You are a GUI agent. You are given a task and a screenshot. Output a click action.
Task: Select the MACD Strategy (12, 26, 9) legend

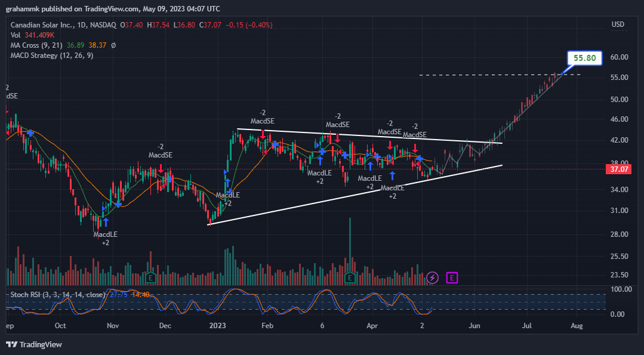(x=52, y=55)
